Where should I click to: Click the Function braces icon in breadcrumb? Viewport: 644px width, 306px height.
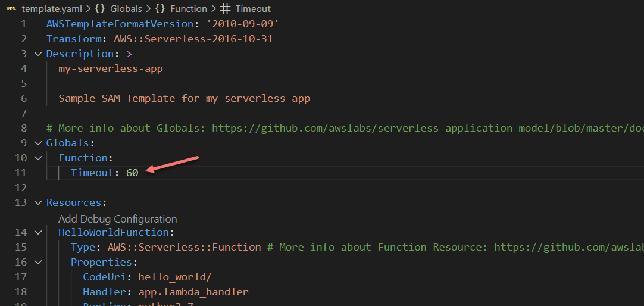point(160,9)
